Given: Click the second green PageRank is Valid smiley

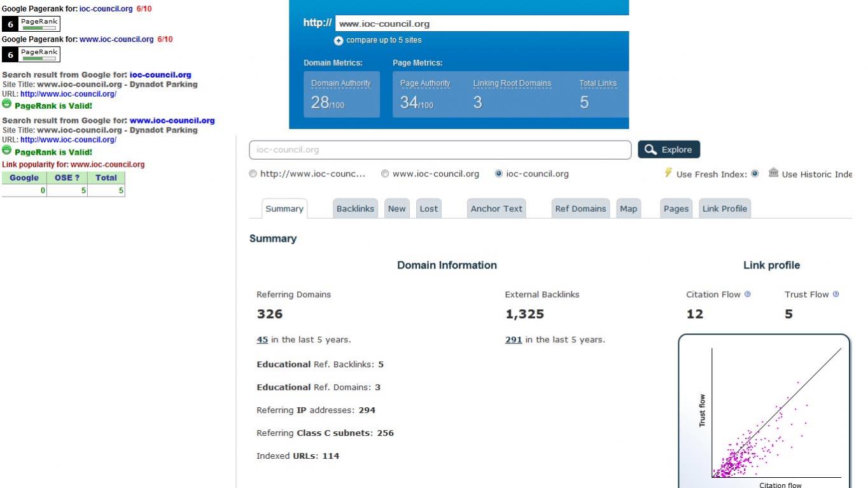Looking at the screenshot, I should (7, 151).
